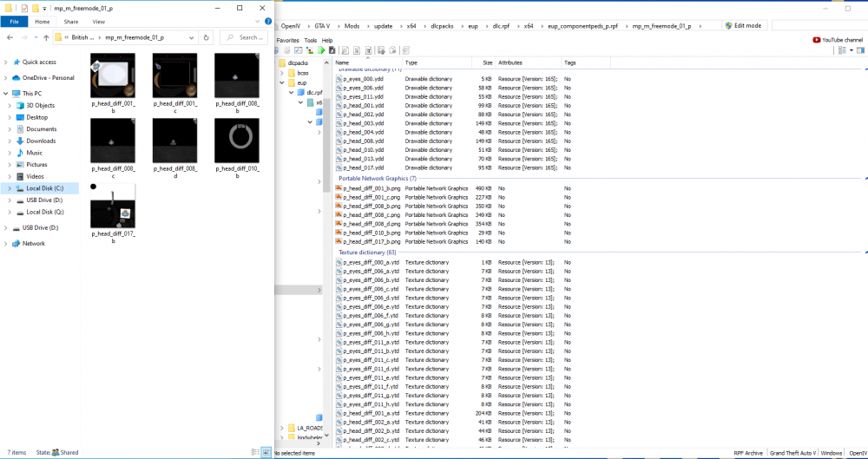The height and width of the screenshot is (459, 868).
Task: Click the Edit mode button
Action: (744, 25)
